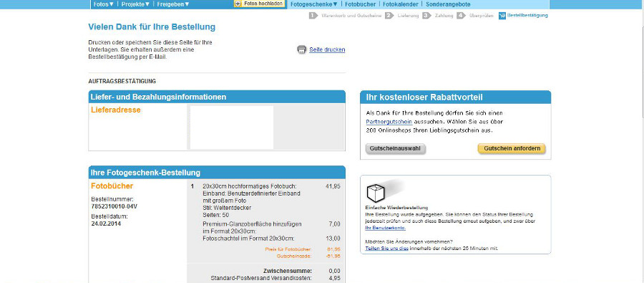Image resolution: width=644 pixels, height=283 pixels.
Task: Open the Fotos dropdown menu
Action: (x=104, y=4)
